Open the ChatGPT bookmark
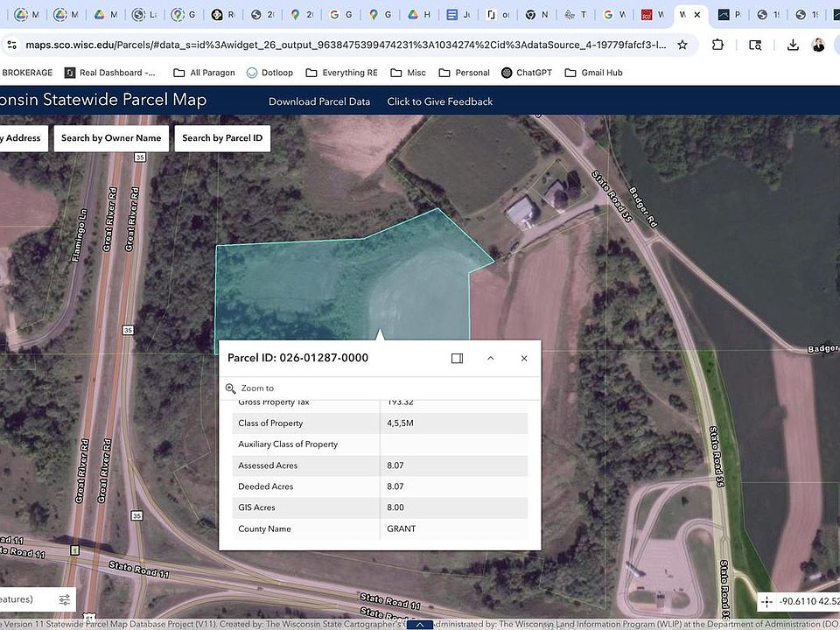This screenshot has height=630, width=840. click(x=526, y=73)
